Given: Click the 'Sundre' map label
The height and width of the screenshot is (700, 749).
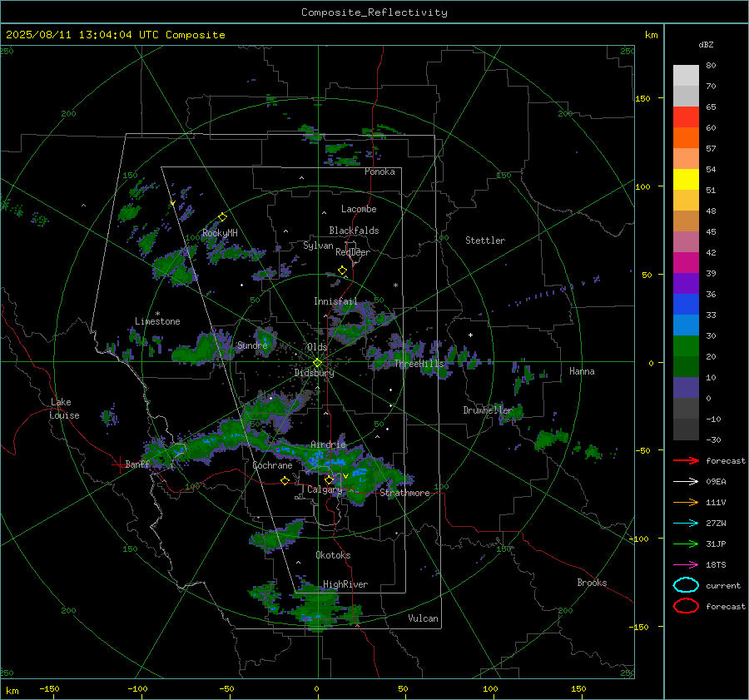Looking at the screenshot, I should tap(252, 345).
